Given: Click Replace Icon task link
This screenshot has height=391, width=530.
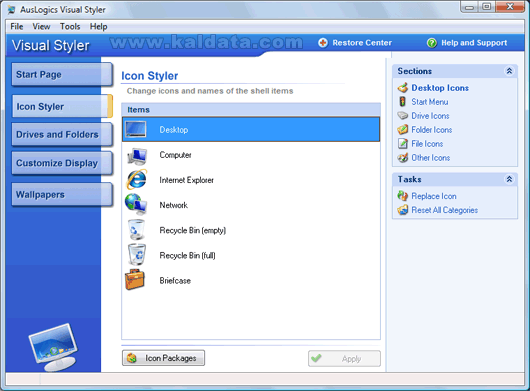Looking at the screenshot, I should point(434,196).
